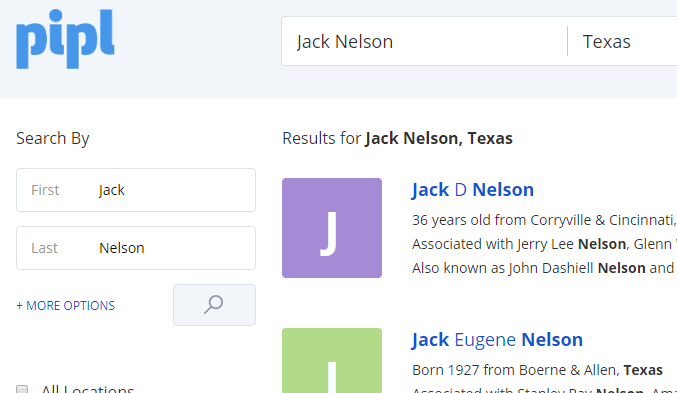Click the All Locations label text
Image resolution: width=677 pixels, height=393 pixels.
click(x=88, y=389)
